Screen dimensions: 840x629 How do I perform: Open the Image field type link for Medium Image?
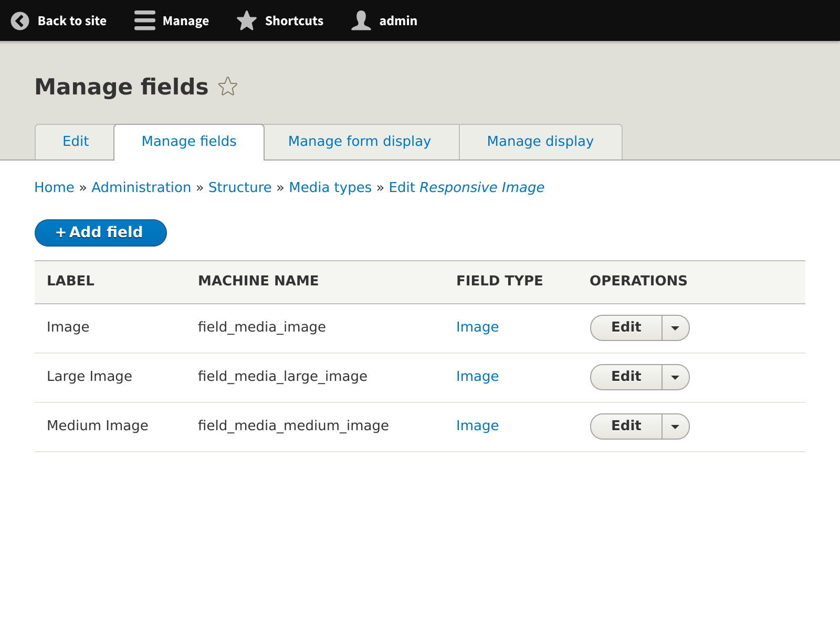(477, 425)
